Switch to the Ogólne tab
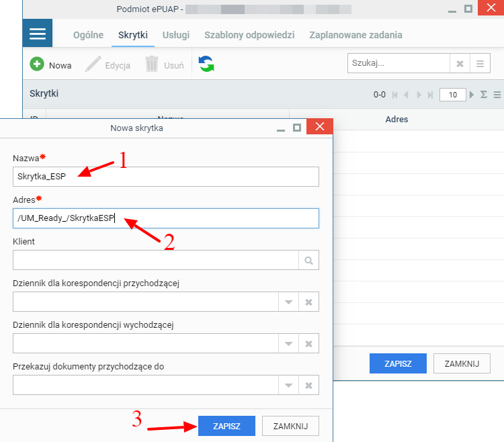504x442 pixels. pos(89,35)
